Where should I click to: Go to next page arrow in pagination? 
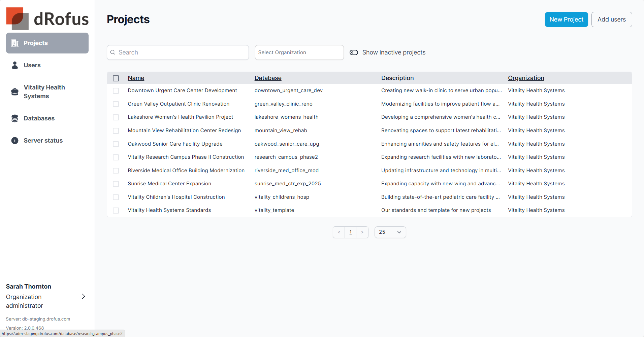pos(362,232)
